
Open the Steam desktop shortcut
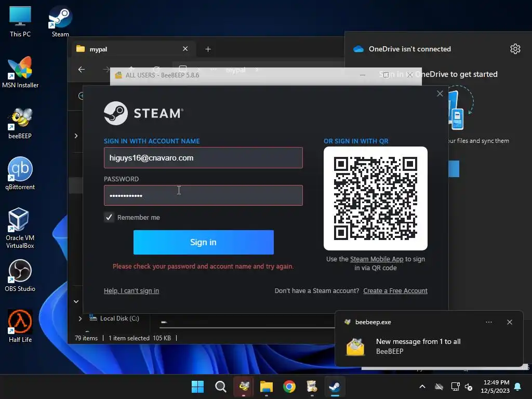60,21
